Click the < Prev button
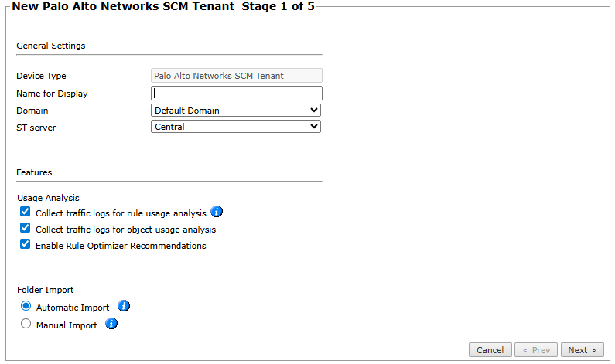 536,350
